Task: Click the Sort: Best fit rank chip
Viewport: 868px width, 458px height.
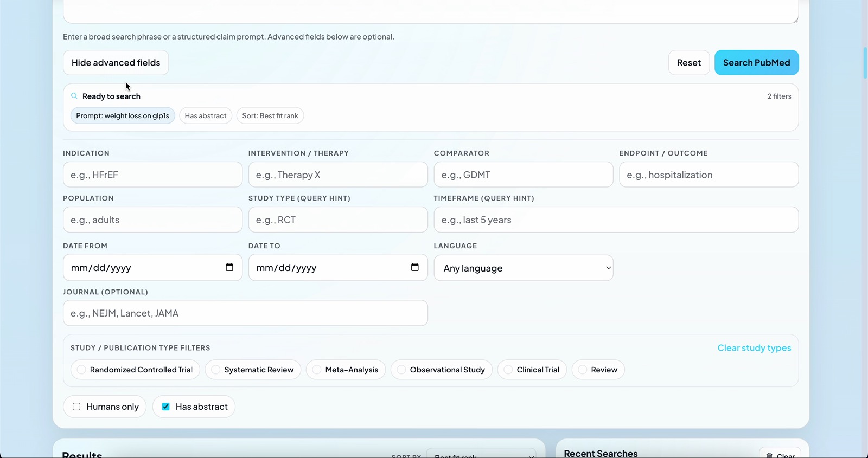Action: coord(270,115)
